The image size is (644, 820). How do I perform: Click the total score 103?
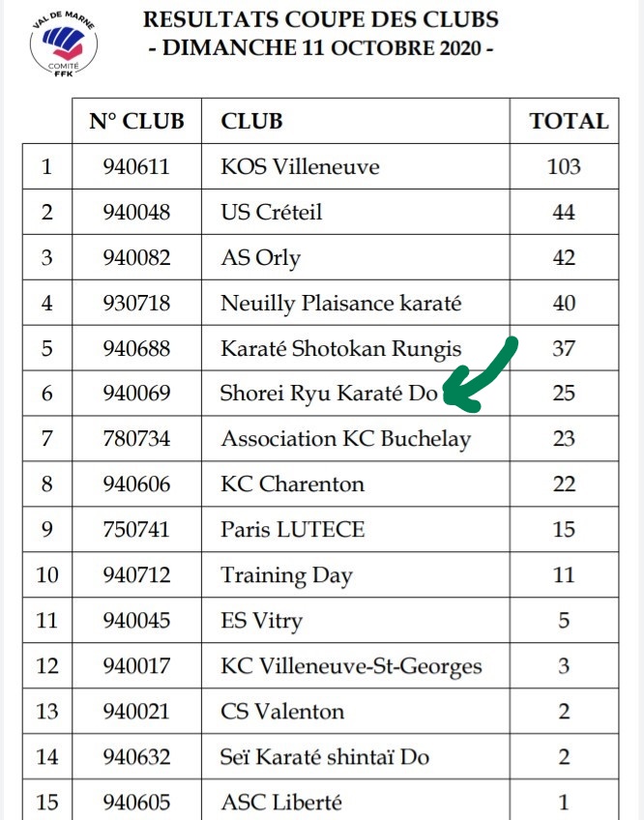[x=564, y=166]
